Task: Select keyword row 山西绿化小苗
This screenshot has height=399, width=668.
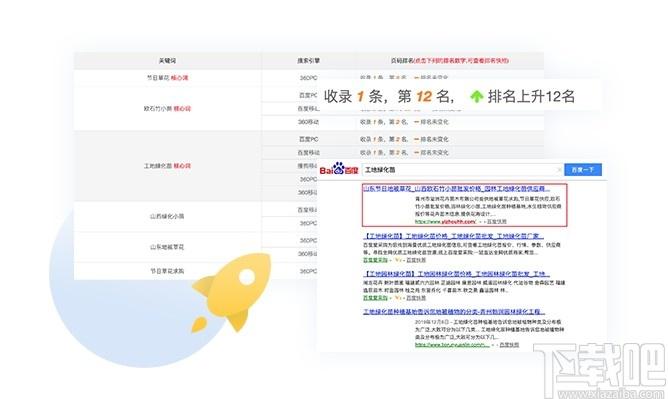Action: tap(167, 216)
